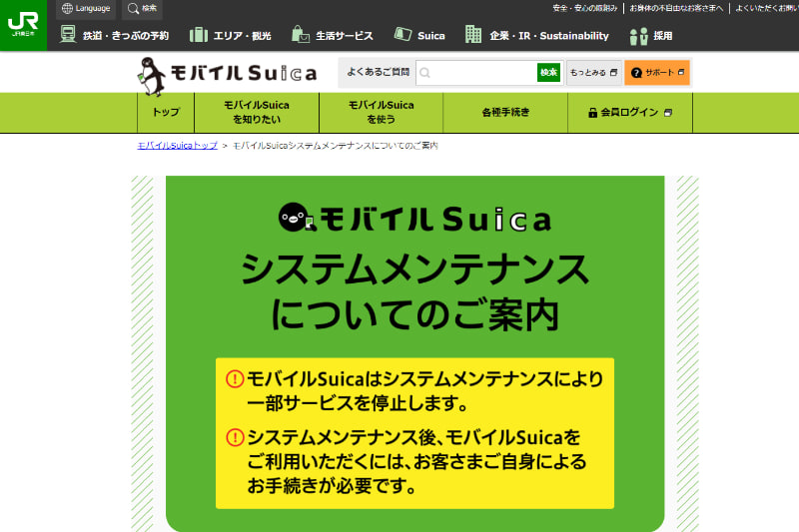Click the lock icon beside 会員ログイン

pyautogui.click(x=592, y=113)
